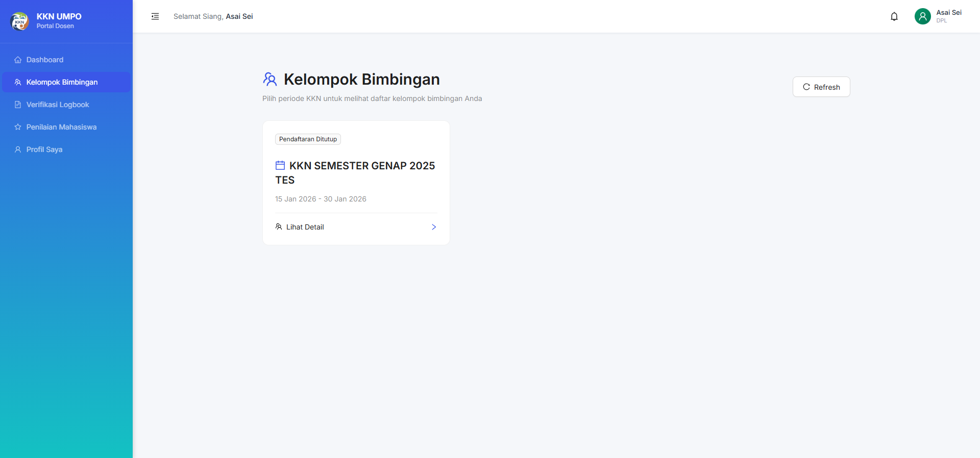This screenshot has height=458, width=980.
Task: Click the KKN UMPO logo image
Action: 20,21
